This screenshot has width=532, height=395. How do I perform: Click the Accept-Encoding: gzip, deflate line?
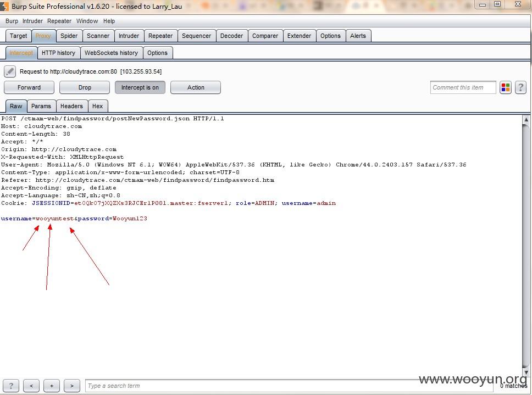click(59, 188)
